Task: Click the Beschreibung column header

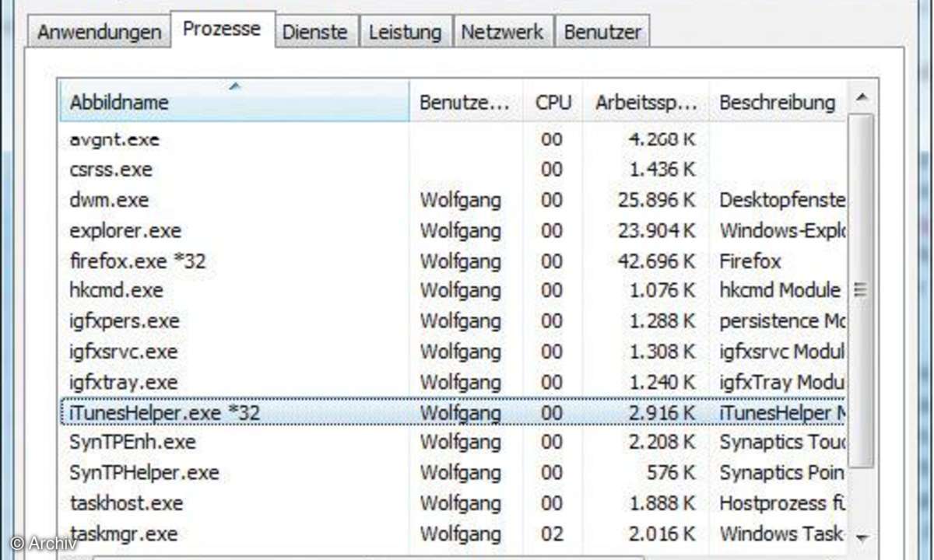Action: pyautogui.click(x=777, y=101)
